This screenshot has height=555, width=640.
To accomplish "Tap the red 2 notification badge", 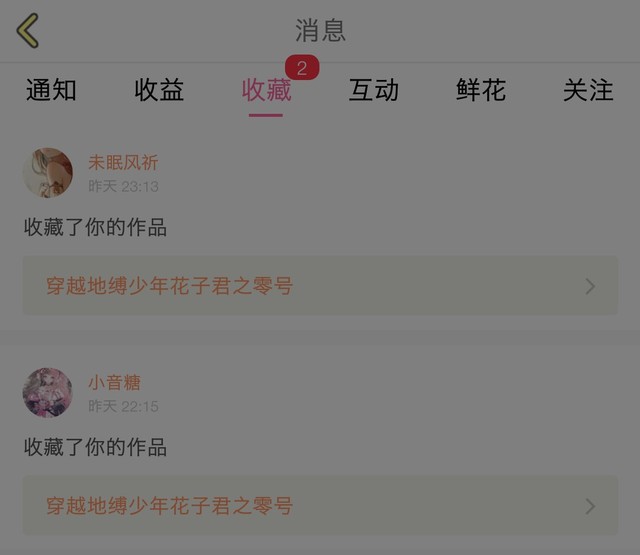I will [302, 68].
